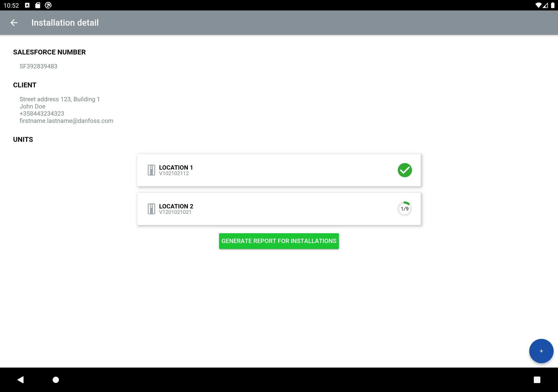Viewport: 558px width, 392px height.
Task: Click the progress indicator 1/9 on Location 2
Action: [404, 208]
